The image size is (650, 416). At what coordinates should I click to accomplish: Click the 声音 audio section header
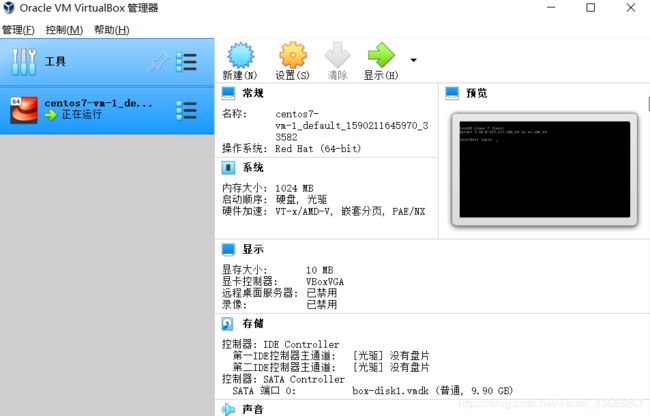253,409
